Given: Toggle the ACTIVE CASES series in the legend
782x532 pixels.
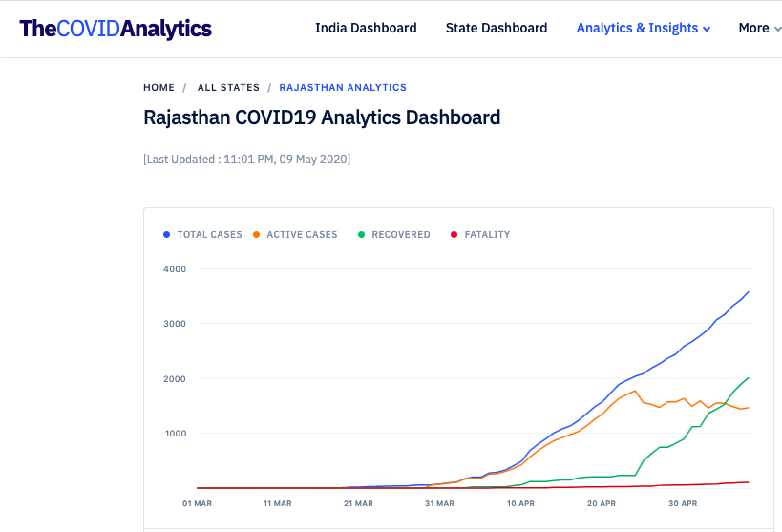Looking at the screenshot, I should click(295, 235).
